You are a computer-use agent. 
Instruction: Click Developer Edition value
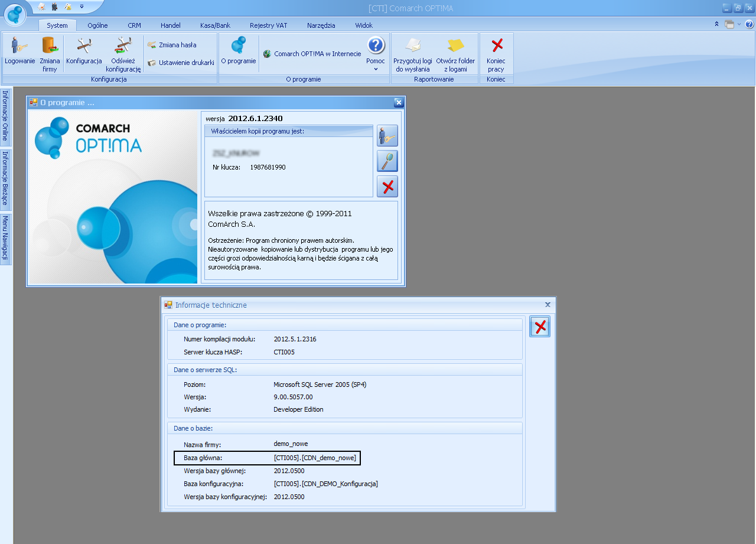click(x=298, y=409)
